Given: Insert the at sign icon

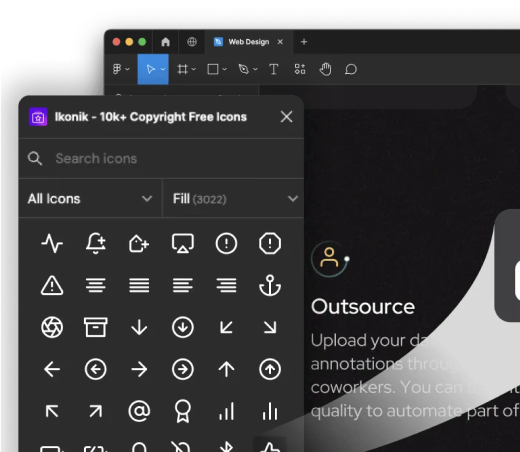Looking at the screenshot, I should (139, 411).
